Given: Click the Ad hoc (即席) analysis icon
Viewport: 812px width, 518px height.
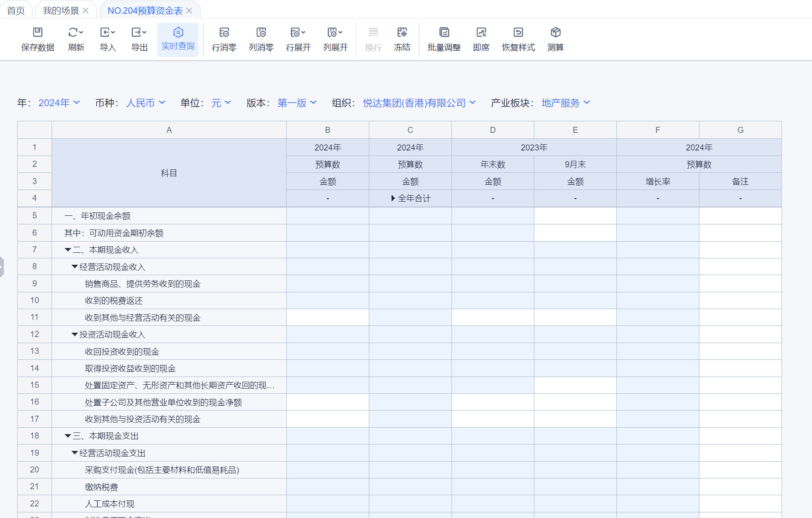Looking at the screenshot, I should coord(481,33).
